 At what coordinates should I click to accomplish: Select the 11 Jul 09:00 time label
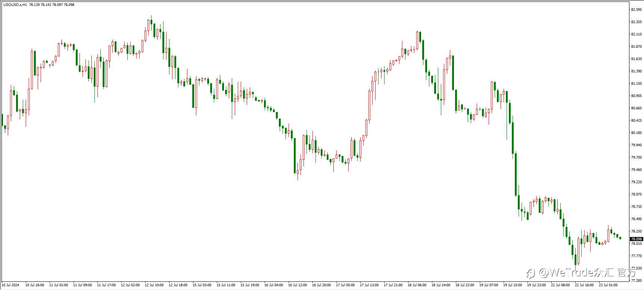click(x=83, y=285)
